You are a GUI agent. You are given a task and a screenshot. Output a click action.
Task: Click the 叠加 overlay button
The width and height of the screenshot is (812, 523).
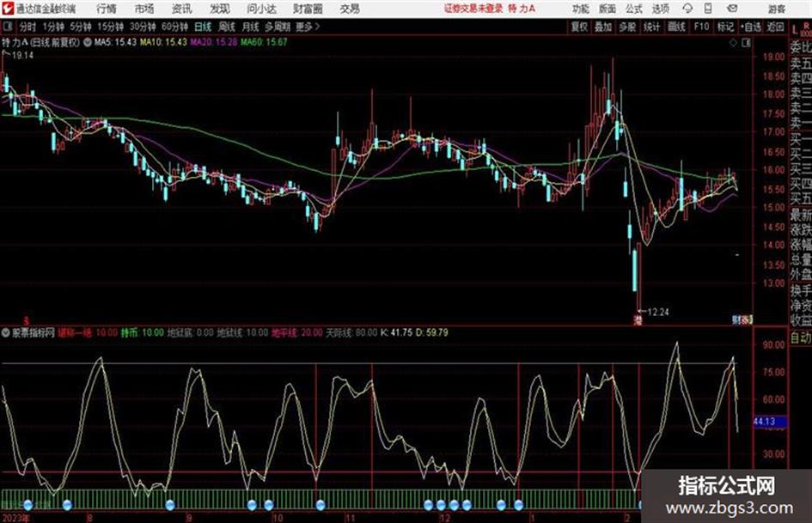603,27
